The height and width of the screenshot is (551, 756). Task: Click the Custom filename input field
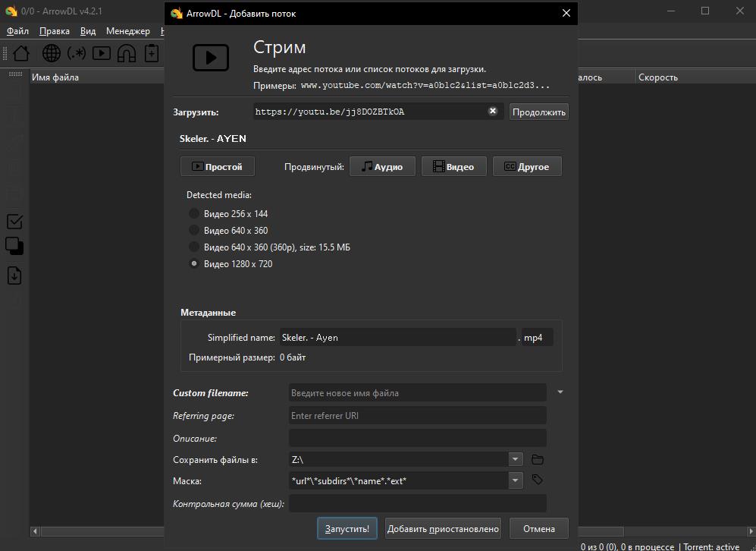(417, 393)
